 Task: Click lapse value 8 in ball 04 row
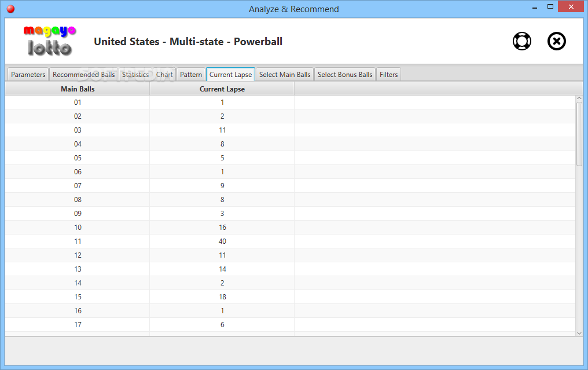click(222, 144)
